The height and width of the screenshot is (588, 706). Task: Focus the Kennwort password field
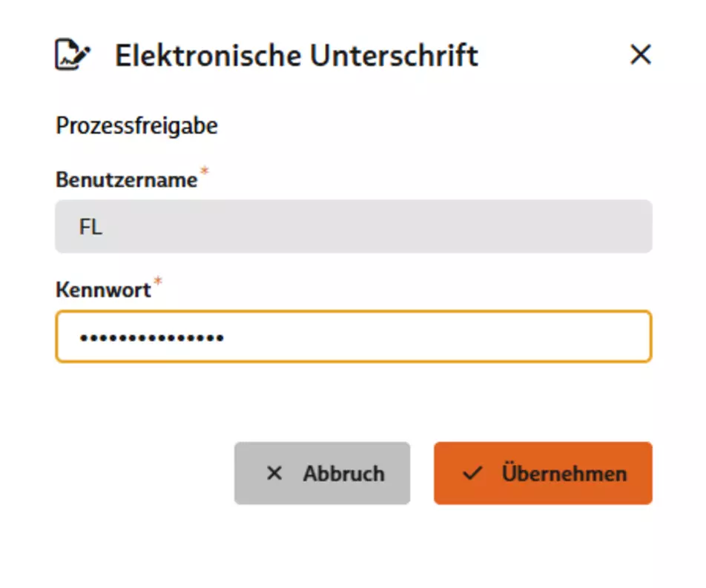click(x=354, y=337)
